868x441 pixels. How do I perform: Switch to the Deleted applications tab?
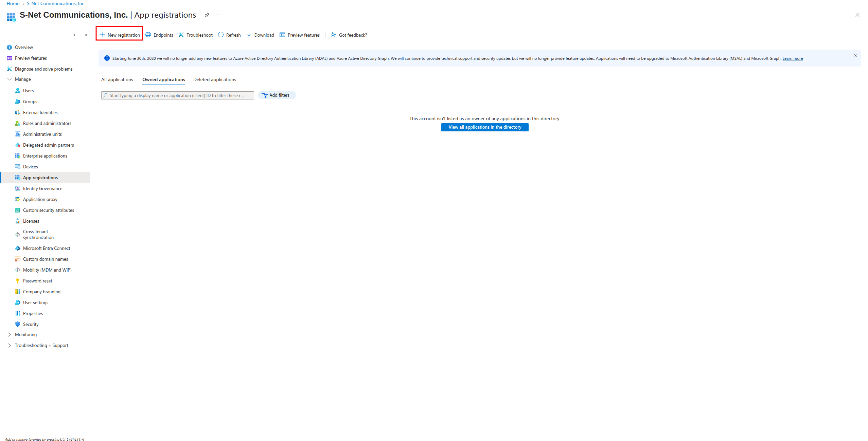click(215, 79)
